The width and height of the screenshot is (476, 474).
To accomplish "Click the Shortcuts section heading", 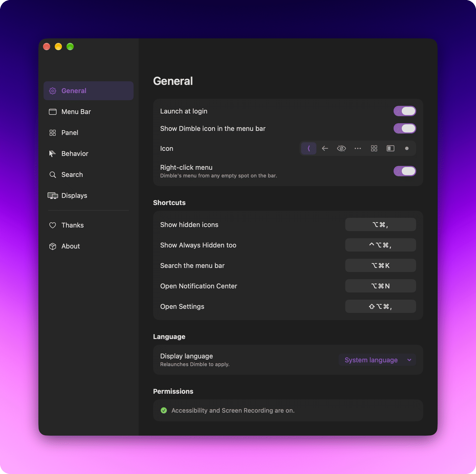I will click(169, 203).
